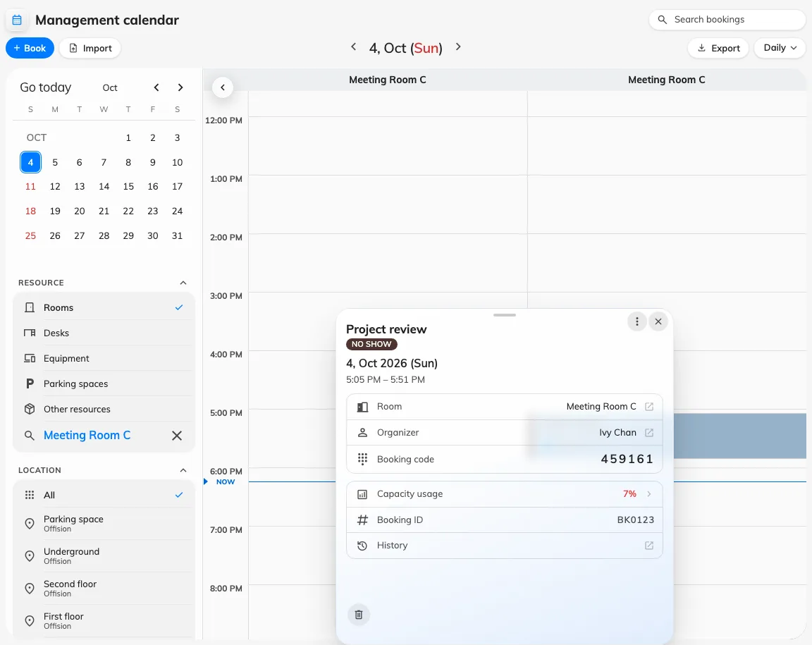Click Go today in mini calendar
The image size is (812, 645).
[x=46, y=87]
